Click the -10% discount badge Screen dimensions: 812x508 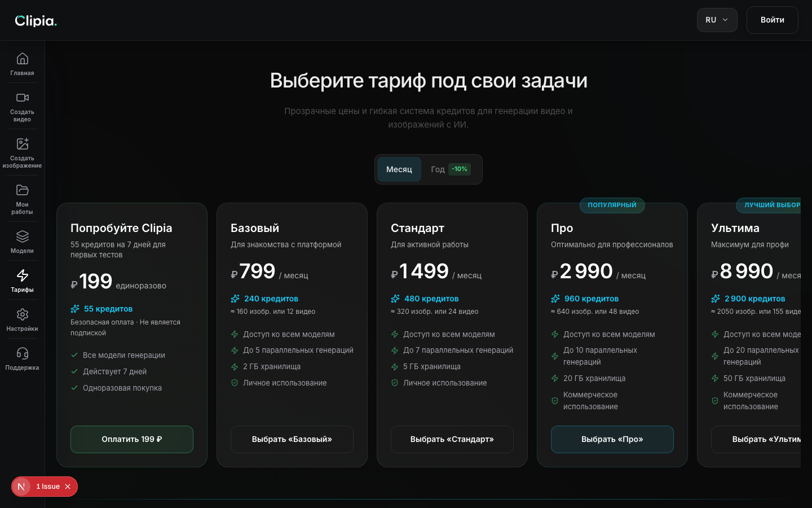click(x=460, y=169)
